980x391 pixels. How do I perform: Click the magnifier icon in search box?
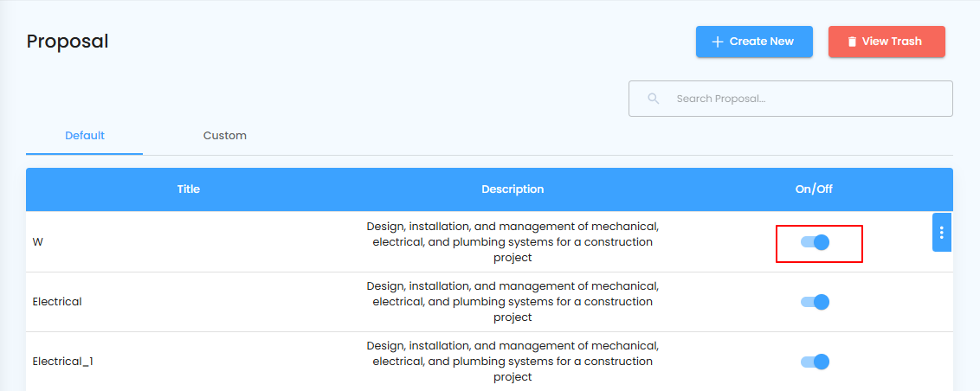click(654, 99)
